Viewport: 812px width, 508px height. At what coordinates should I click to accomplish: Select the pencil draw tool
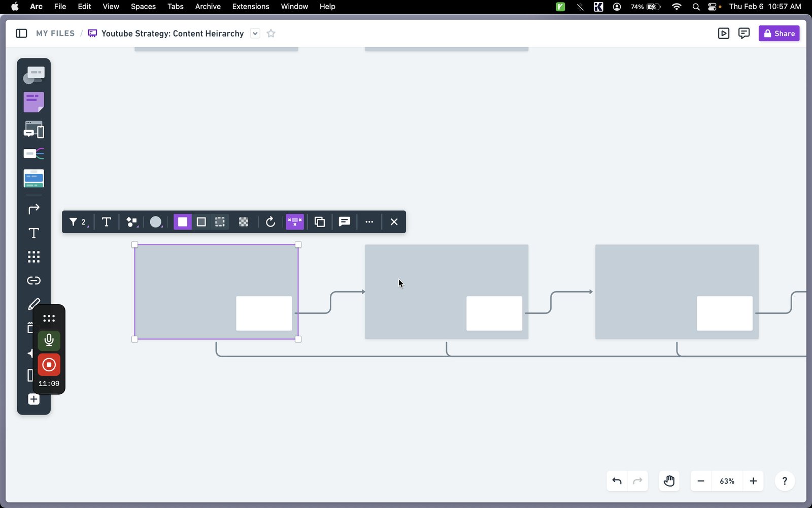[x=33, y=304]
